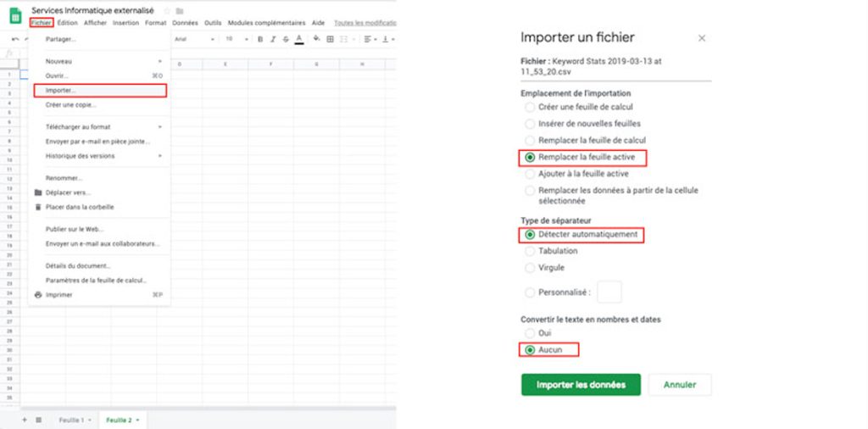Open the Format menu

[156, 23]
